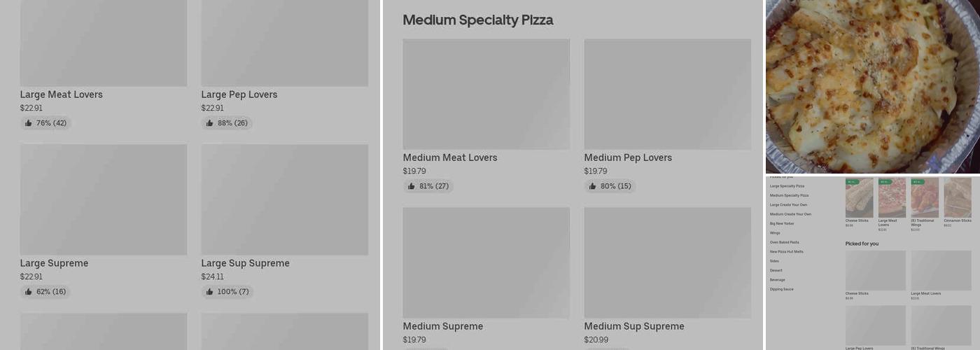
Task: Click the 62% thumbs-up rating on Large Supreme
Action: pyautogui.click(x=45, y=292)
